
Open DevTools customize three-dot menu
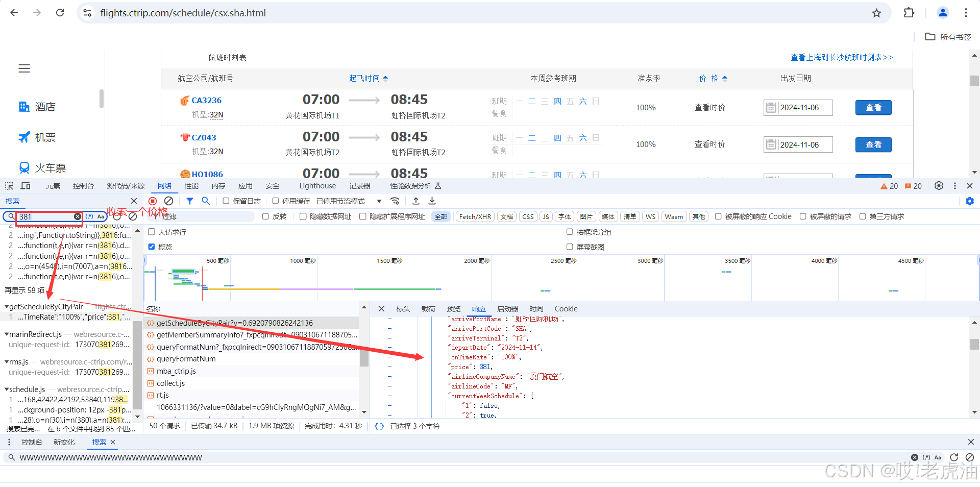coord(955,186)
